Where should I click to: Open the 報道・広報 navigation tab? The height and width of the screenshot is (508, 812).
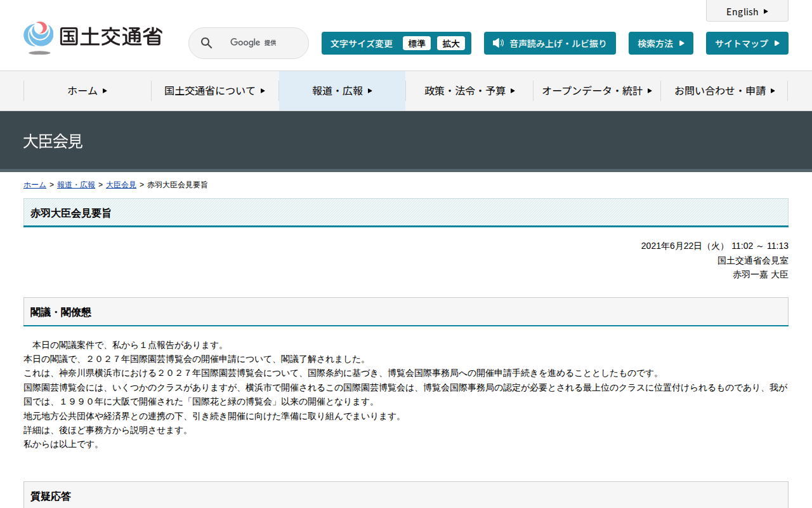click(342, 91)
